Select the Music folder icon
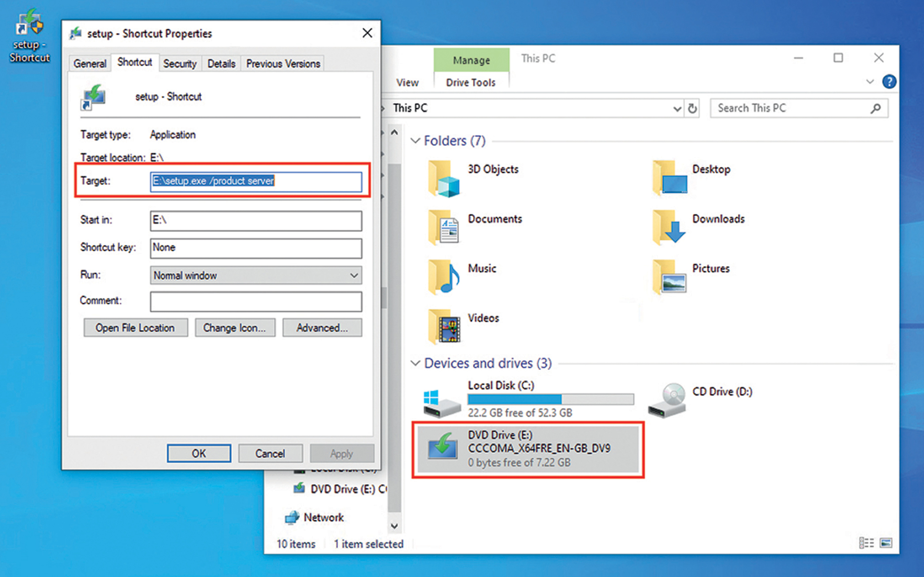Viewport: 924px width, 577px height. (x=444, y=277)
